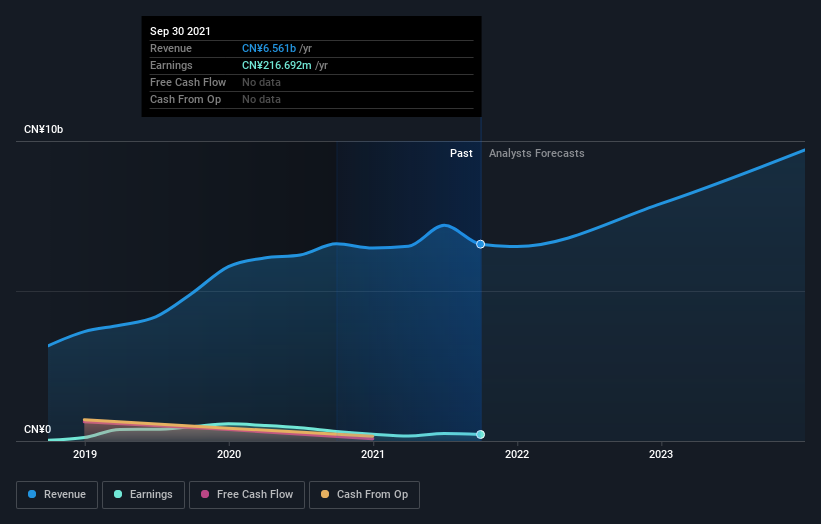Click the Analysts Forecasts label
This screenshot has width=821, height=524.
(x=537, y=153)
